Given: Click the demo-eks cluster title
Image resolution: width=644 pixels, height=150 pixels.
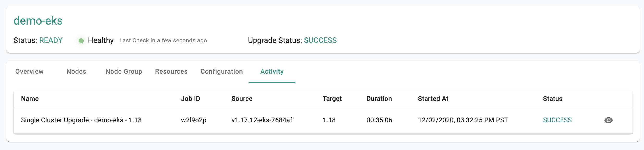Looking at the screenshot, I should click(x=38, y=21).
